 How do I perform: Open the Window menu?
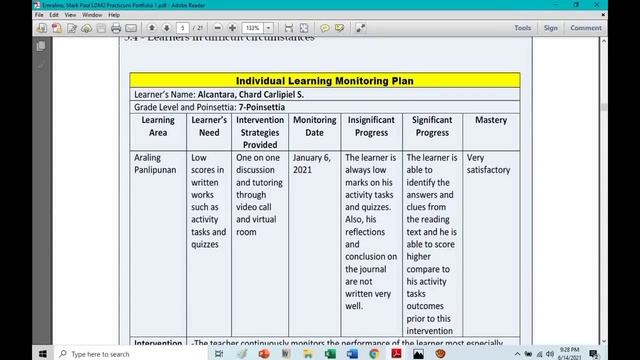pos(92,15)
